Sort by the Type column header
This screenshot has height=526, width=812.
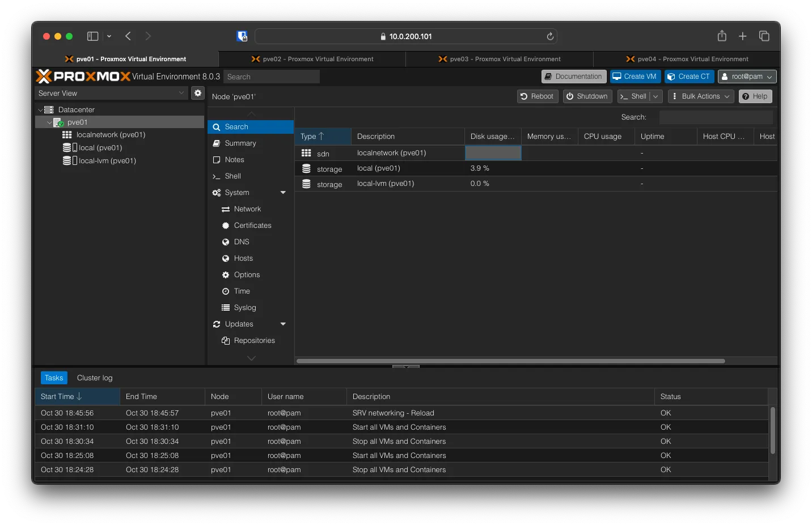[323, 137]
